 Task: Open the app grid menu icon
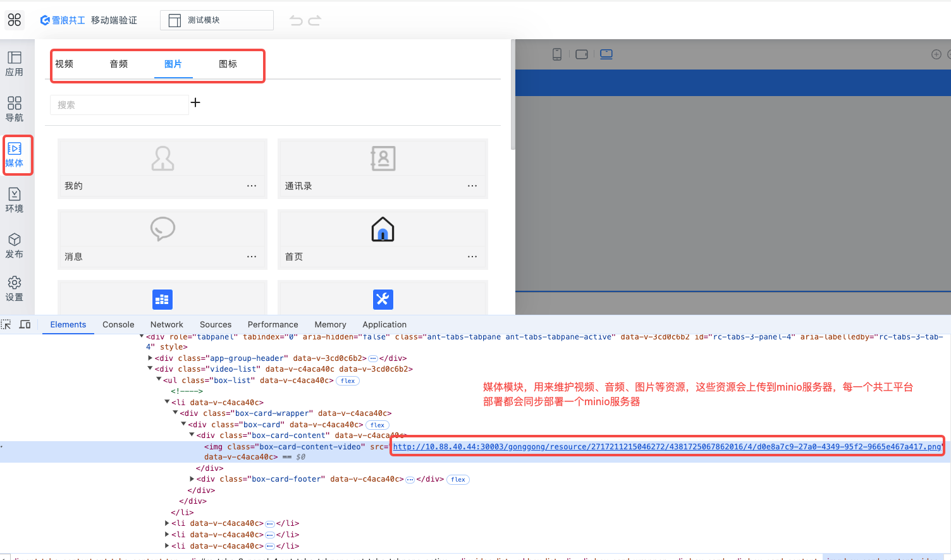tap(15, 20)
